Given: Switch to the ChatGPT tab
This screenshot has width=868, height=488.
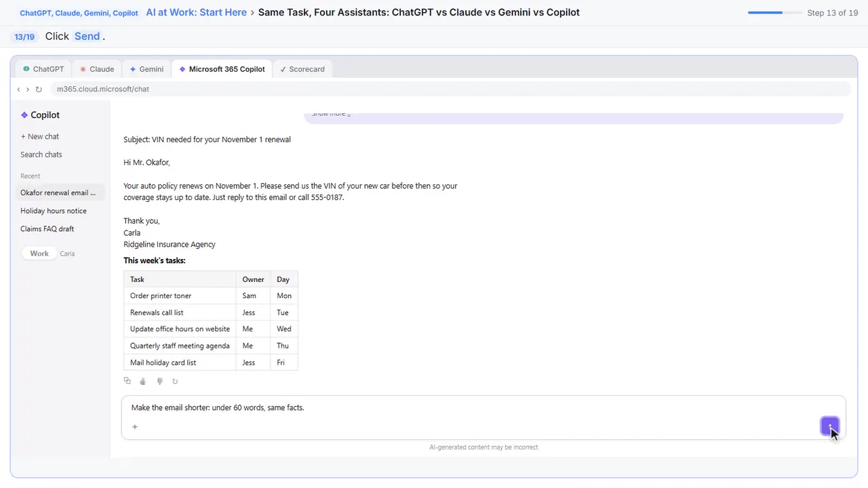Looking at the screenshot, I should point(43,69).
